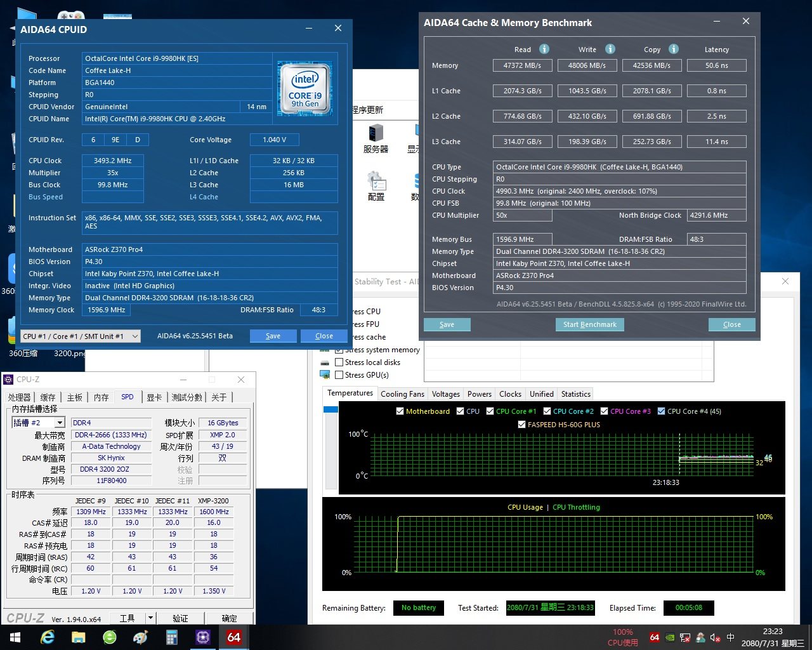Click Save in the AIDA64 CPUID window

point(273,336)
